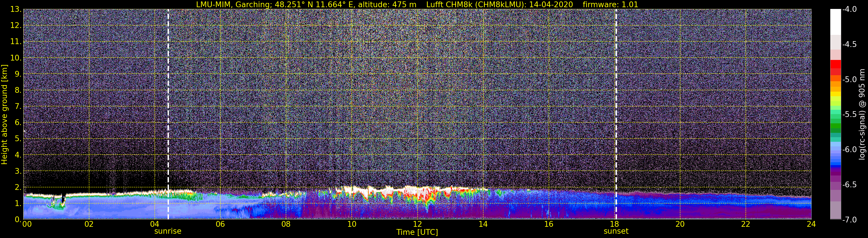
Task: Click the height axis tick label '1.'
Action: [x=18, y=204]
